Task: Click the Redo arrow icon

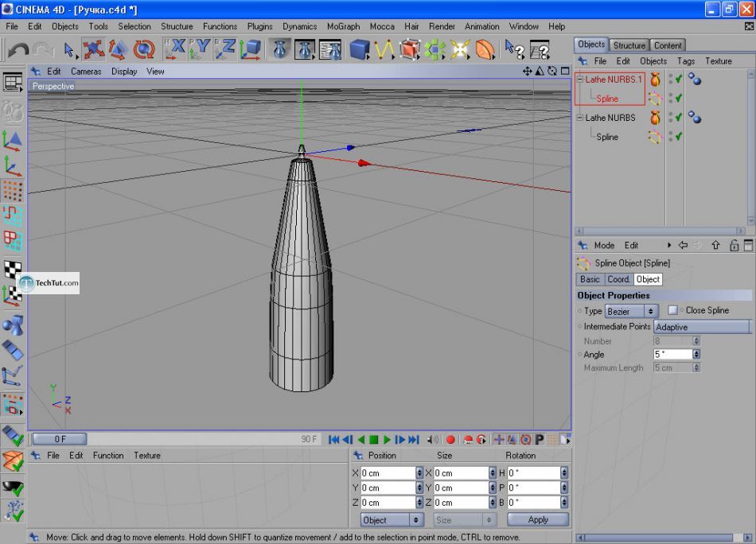Action: click(44, 49)
